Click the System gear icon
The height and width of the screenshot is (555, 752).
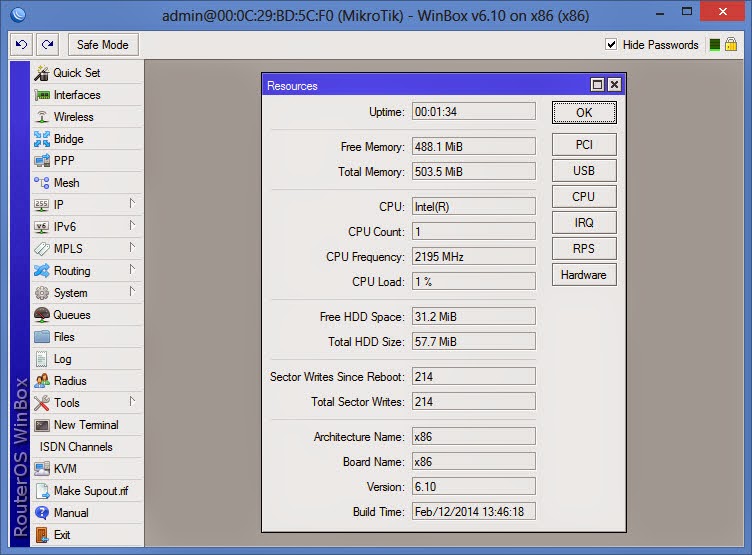pyautogui.click(x=42, y=293)
